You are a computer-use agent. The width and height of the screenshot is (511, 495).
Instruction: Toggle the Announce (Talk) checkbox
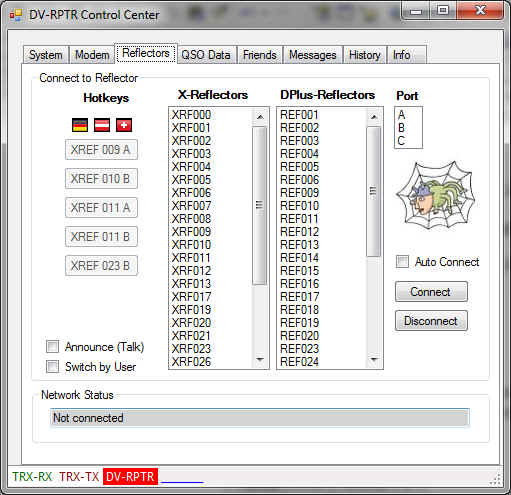click(53, 347)
